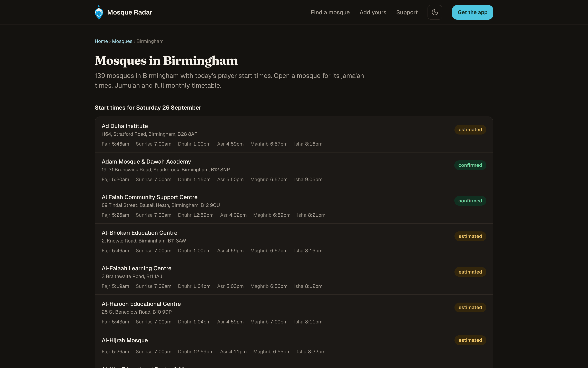588x368 pixels.
Task: Click Fajr 5:20am in Adam Mosque row
Action: [115, 179]
